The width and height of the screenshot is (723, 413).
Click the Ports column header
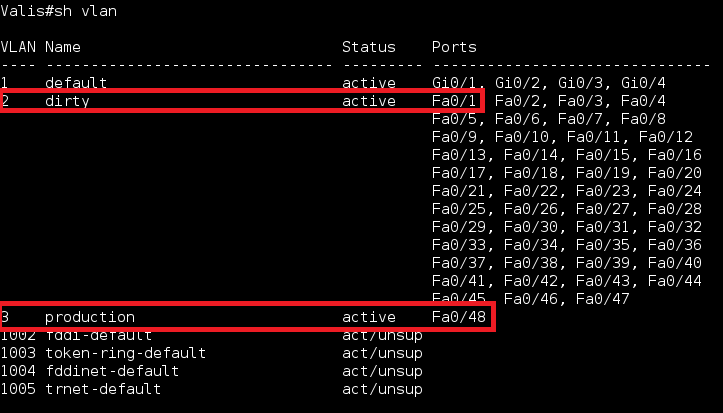(x=454, y=47)
